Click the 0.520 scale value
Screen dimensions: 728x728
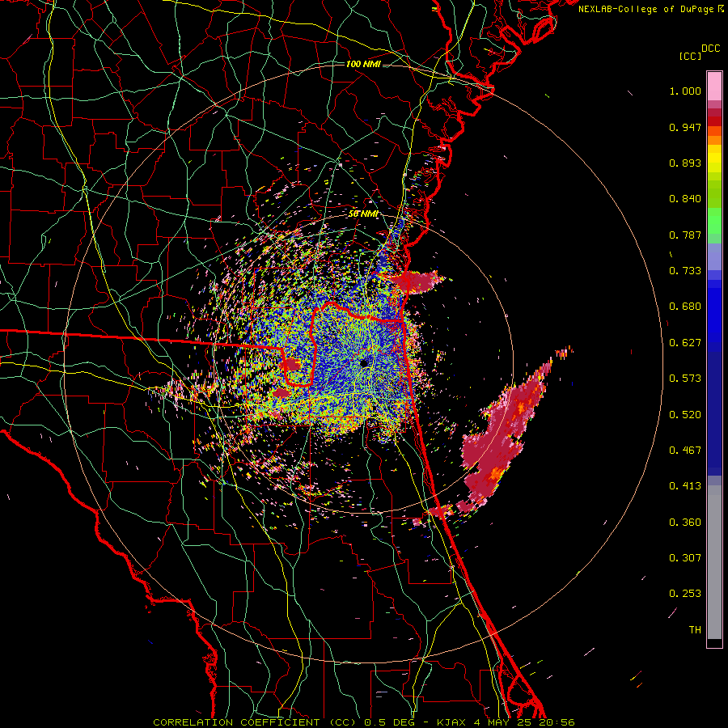click(685, 415)
